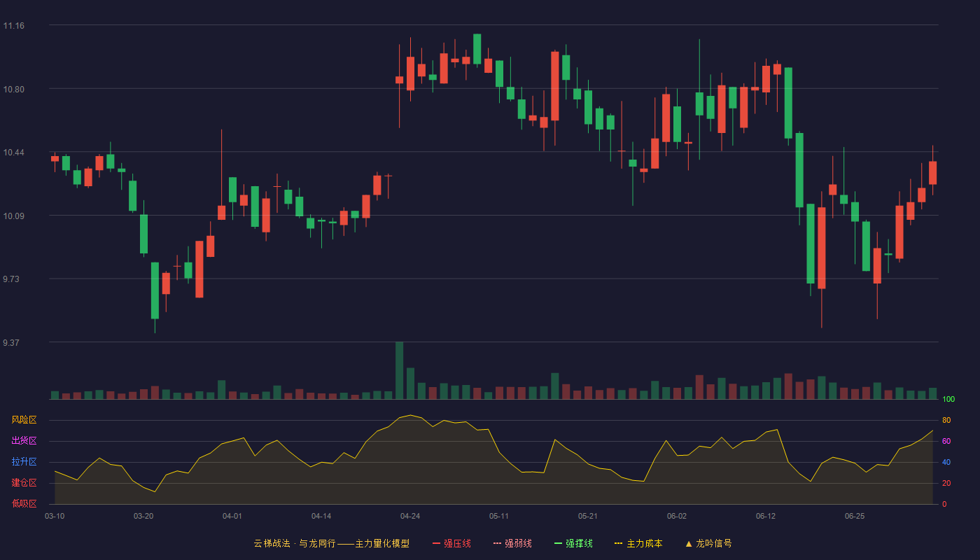Click the 40 indicator scale label
The height and width of the screenshot is (560, 980).
click(x=946, y=462)
